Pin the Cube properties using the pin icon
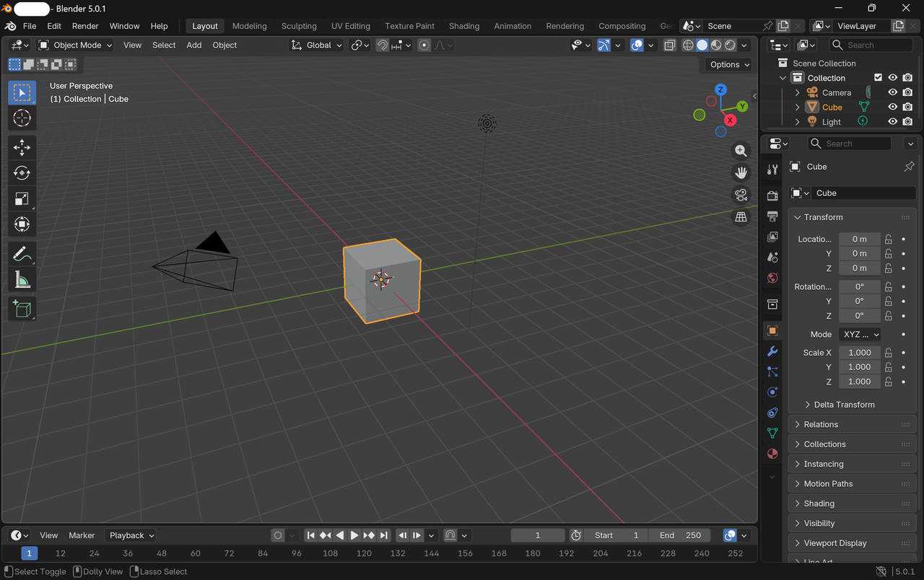Screen dimensions: 924x580 point(909,167)
